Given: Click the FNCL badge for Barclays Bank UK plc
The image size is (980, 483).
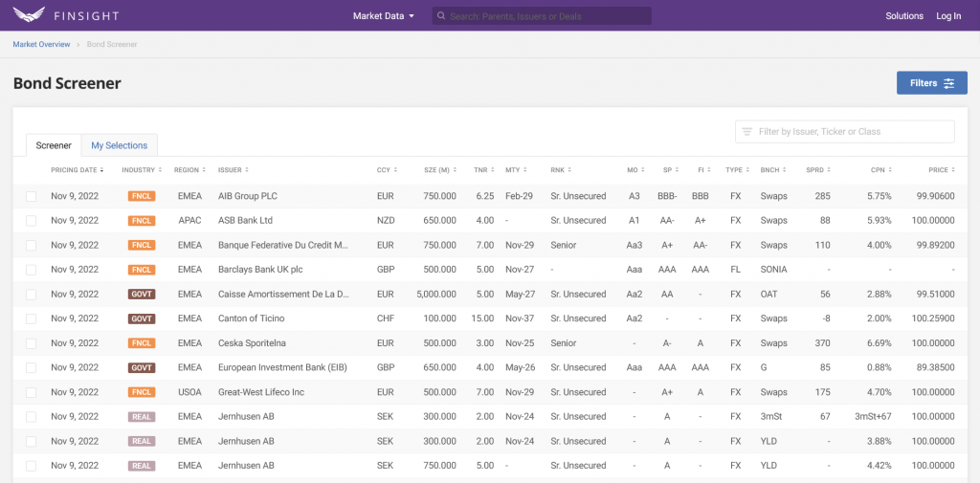Looking at the screenshot, I should tap(142, 270).
